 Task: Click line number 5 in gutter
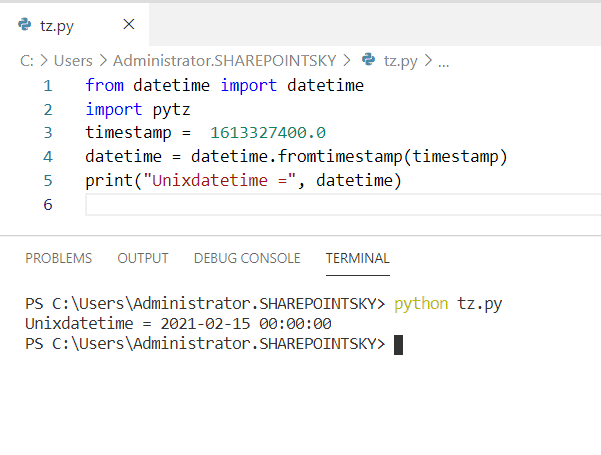[x=48, y=181]
